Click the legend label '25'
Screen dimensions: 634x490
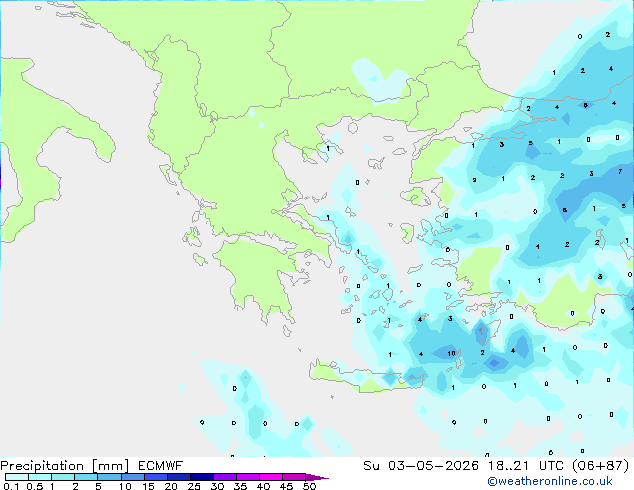(x=194, y=486)
